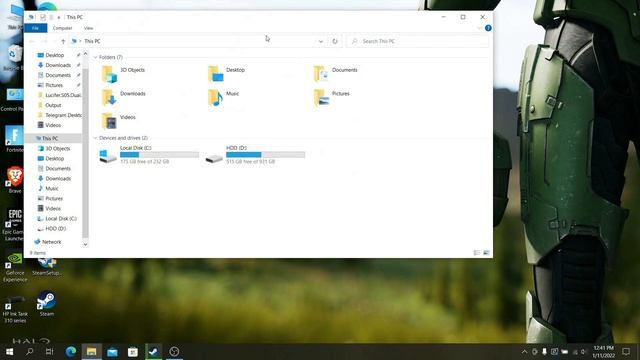Select HDD (D:) in navigation pane
The height and width of the screenshot is (360, 640).
52,229
